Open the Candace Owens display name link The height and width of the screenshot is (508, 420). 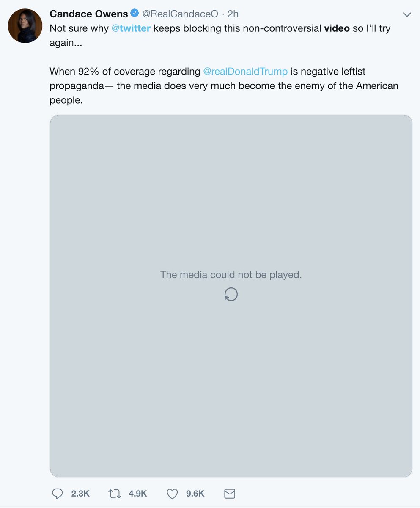click(89, 14)
